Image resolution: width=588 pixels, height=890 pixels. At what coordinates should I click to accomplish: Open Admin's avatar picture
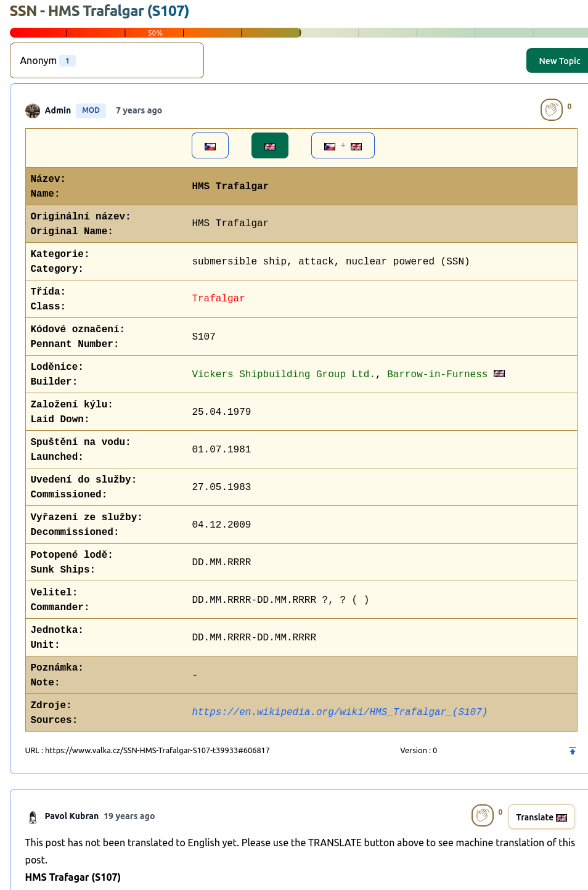33,110
